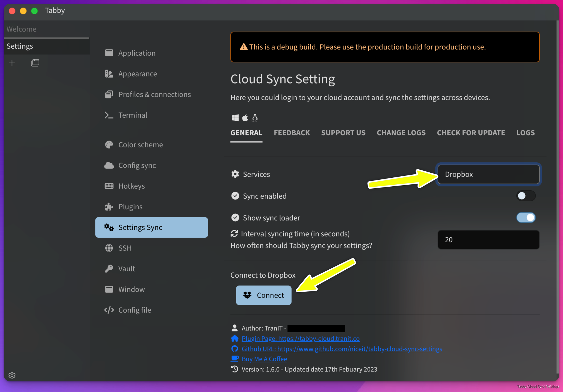563x392 pixels.
Task: Click the Terminal prompt icon
Action: pyautogui.click(x=109, y=115)
